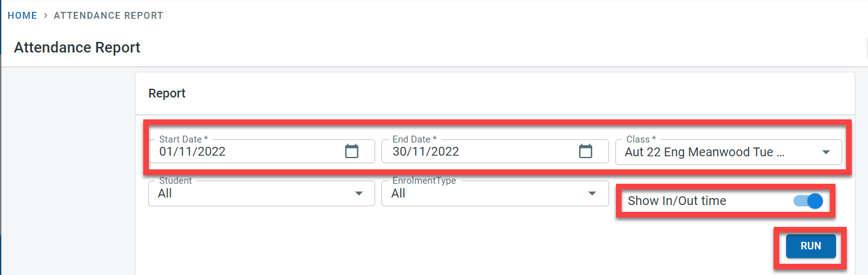This screenshot has height=275, width=868.
Task: Open the Student dropdown set to All
Action: tap(250, 194)
